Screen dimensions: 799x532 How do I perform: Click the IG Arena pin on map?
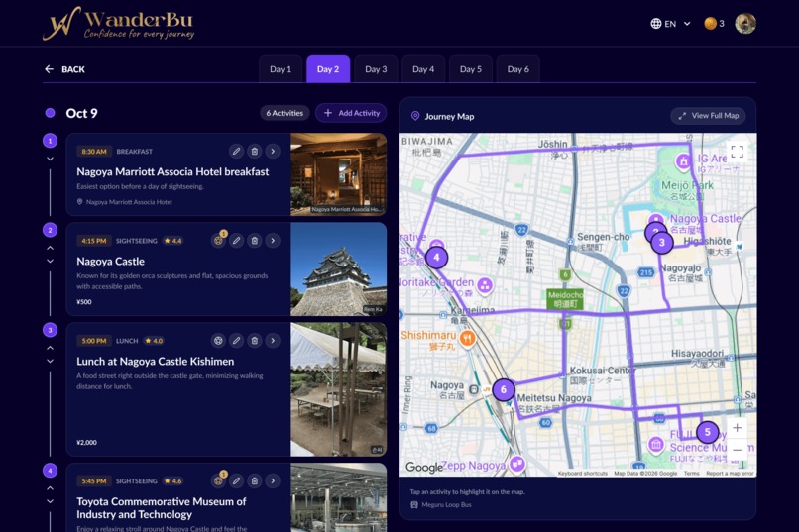pos(683,161)
